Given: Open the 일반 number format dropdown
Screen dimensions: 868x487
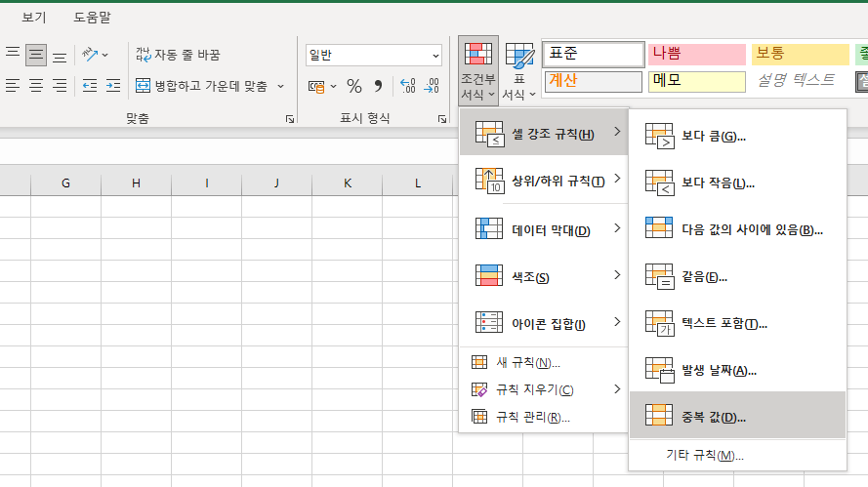Looking at the screenshot, I should click(373, 55).
